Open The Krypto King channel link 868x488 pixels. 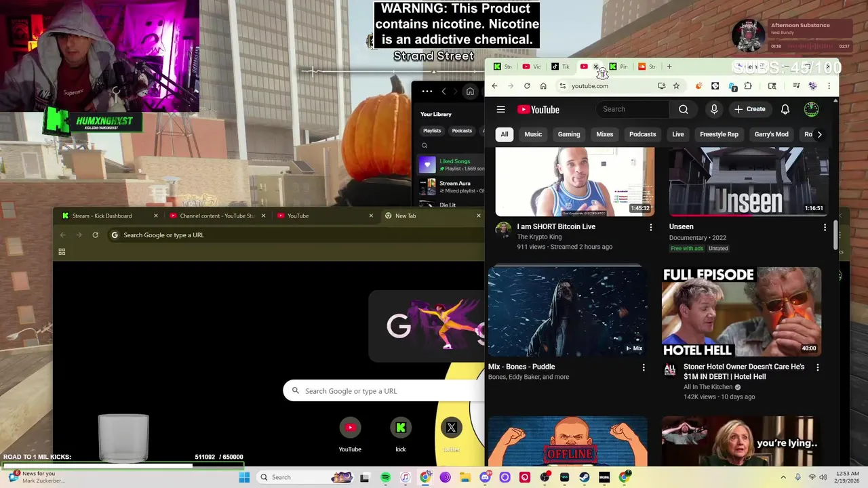(x=539, y=237)
